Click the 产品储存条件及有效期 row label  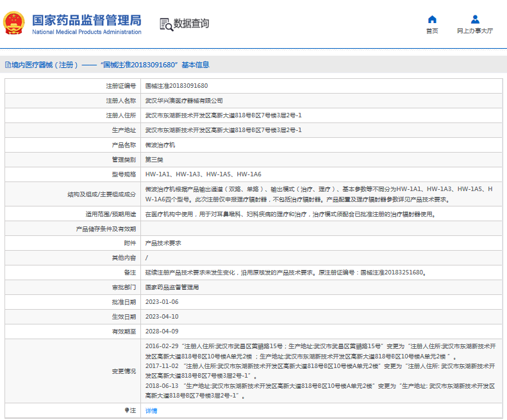(106, 229)
